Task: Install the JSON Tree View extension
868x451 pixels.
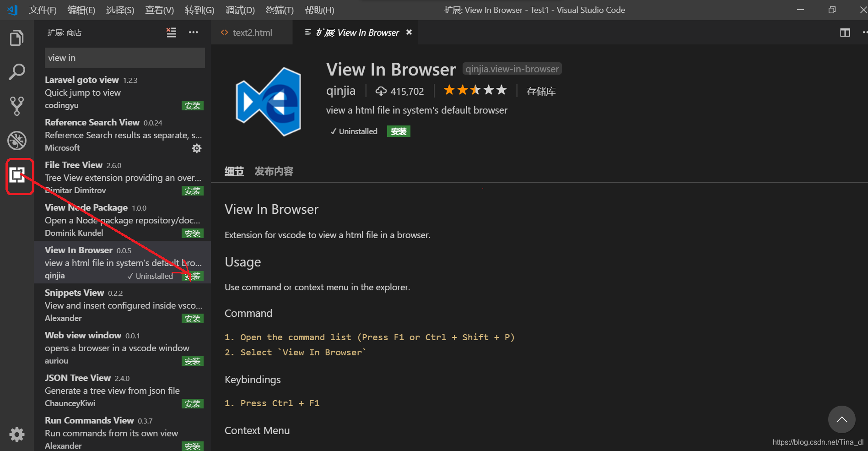Action: pos(193,404)
